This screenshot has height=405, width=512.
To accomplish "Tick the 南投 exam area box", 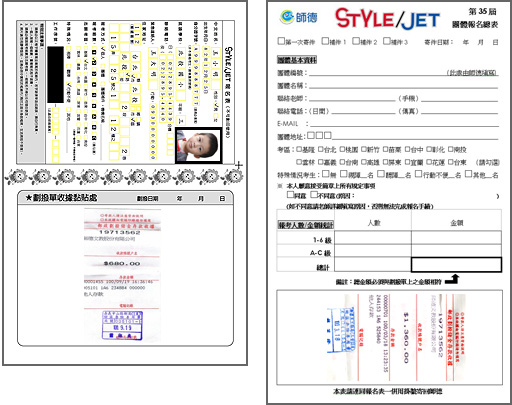I will pos(451,149).
